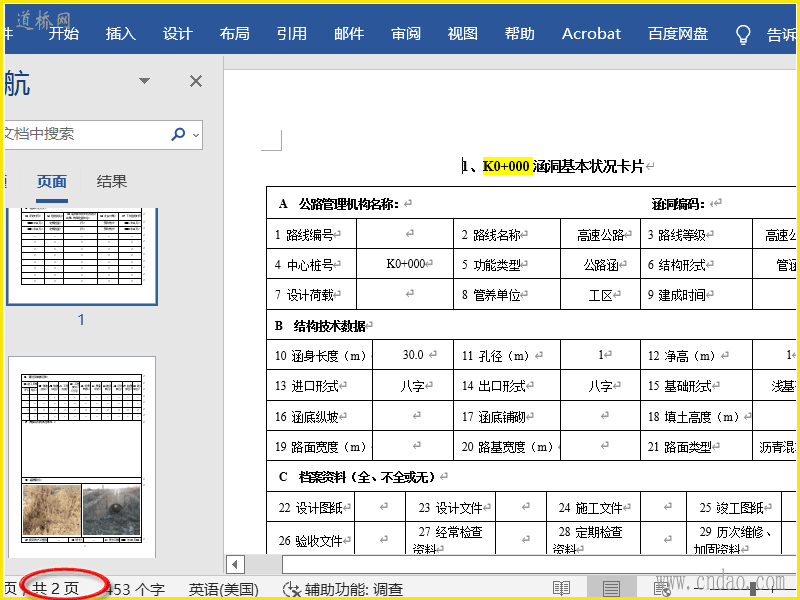The width and height of the screenshot is (800, 600).
Task: Click the 10 涵身长度 cell
Action: [x=319, y=355]
